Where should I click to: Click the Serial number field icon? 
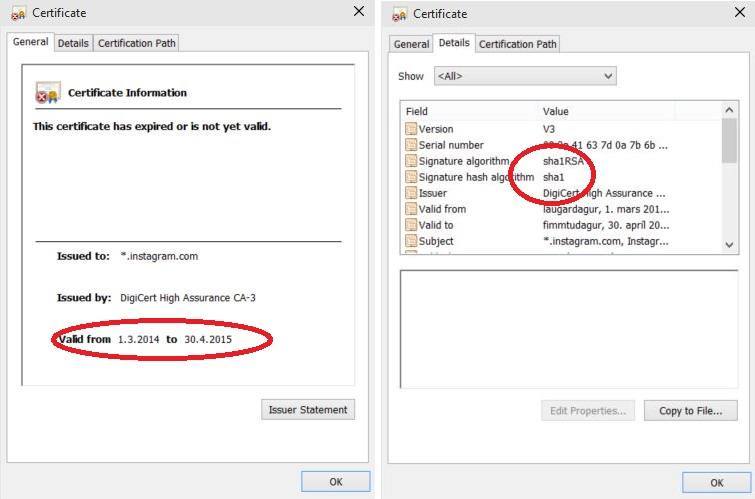411,145
